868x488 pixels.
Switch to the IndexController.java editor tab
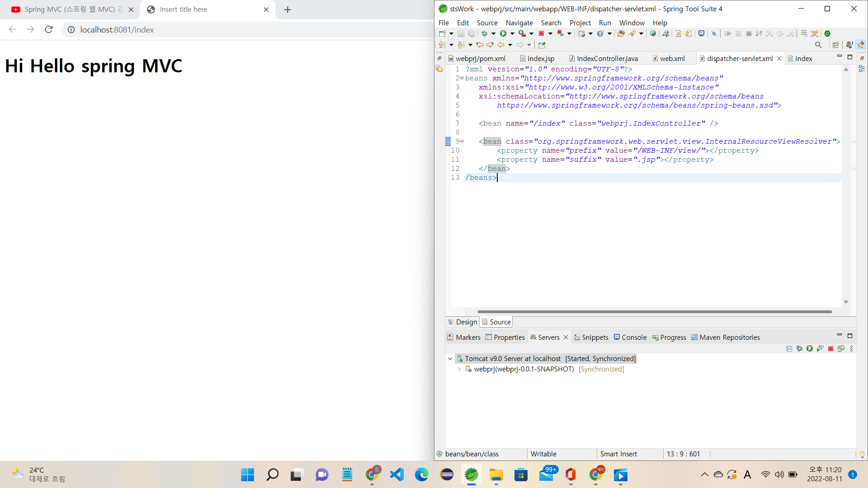coord(607,58)
